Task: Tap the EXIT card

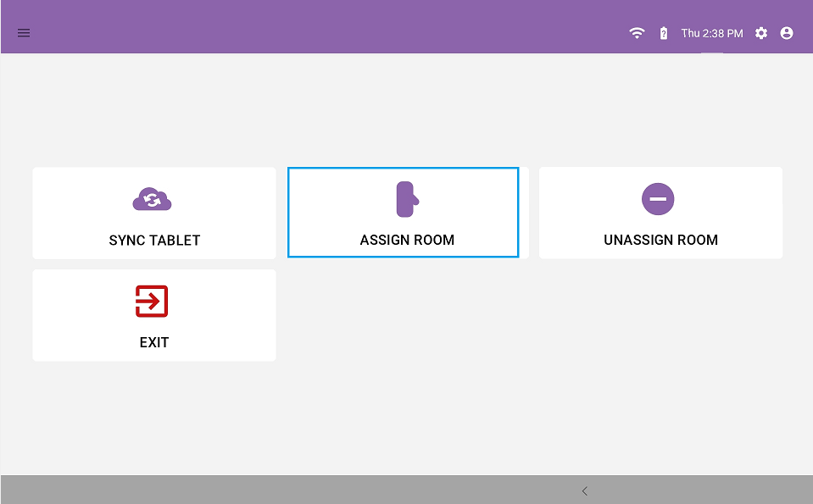Action: (x=153, y=315)
